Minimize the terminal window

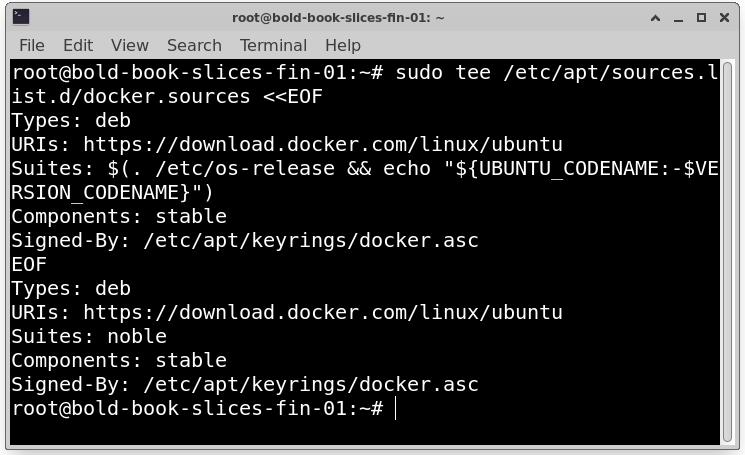[x=677, y=17]
